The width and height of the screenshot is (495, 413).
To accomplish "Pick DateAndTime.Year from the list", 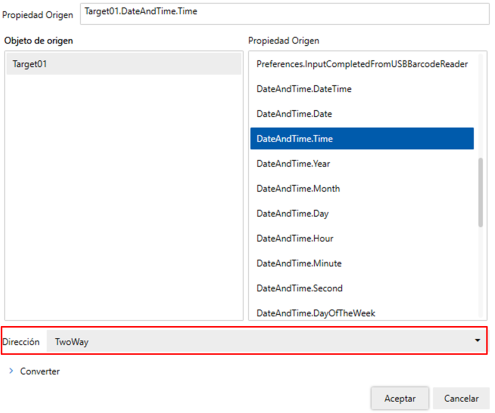I will coord(362,163).
